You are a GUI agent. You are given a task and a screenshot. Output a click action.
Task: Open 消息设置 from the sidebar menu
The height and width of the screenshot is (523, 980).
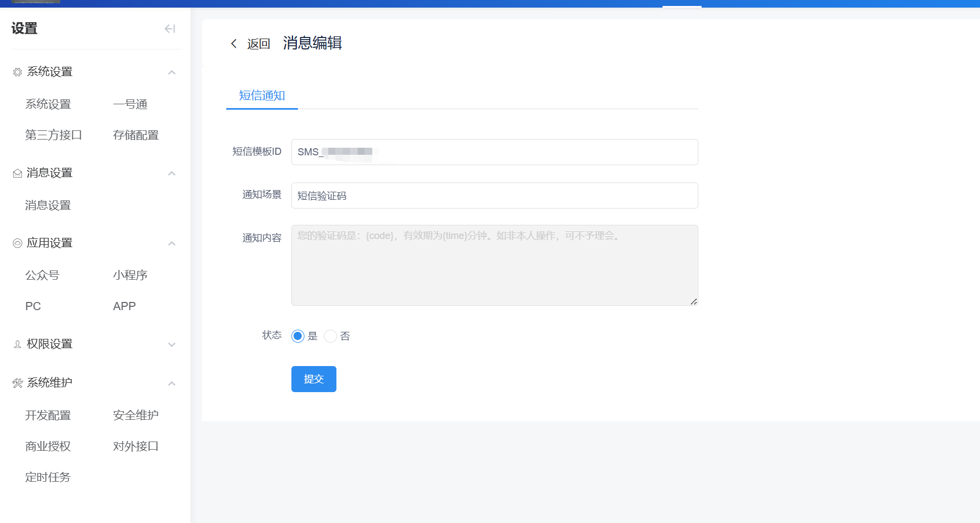coord(48,205)
